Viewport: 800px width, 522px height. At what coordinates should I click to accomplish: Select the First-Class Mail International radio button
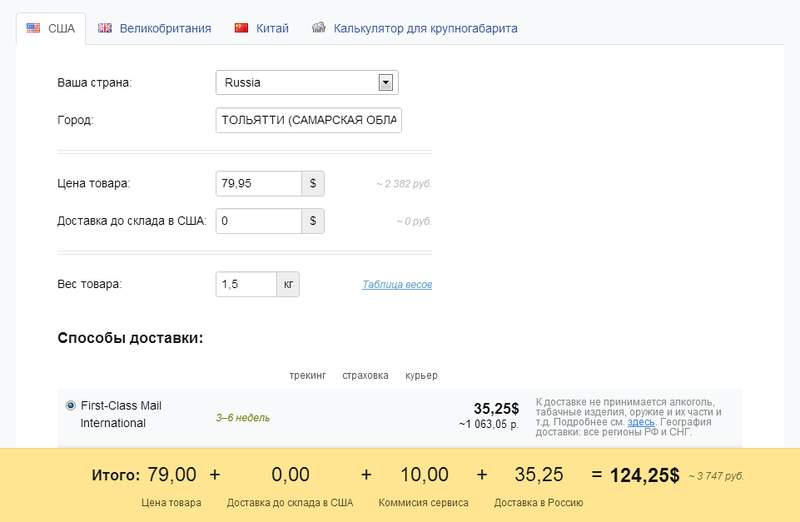click(x=70, y=406)
